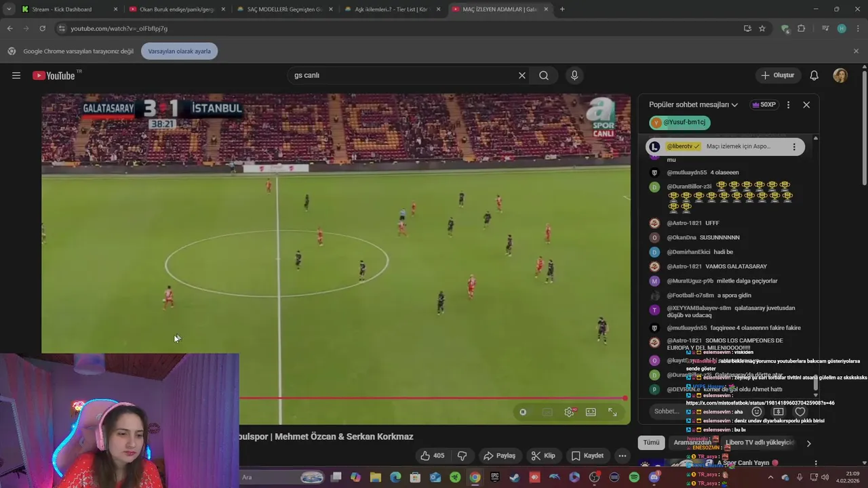Show hidden system tray icons

(x=770, y=477)
